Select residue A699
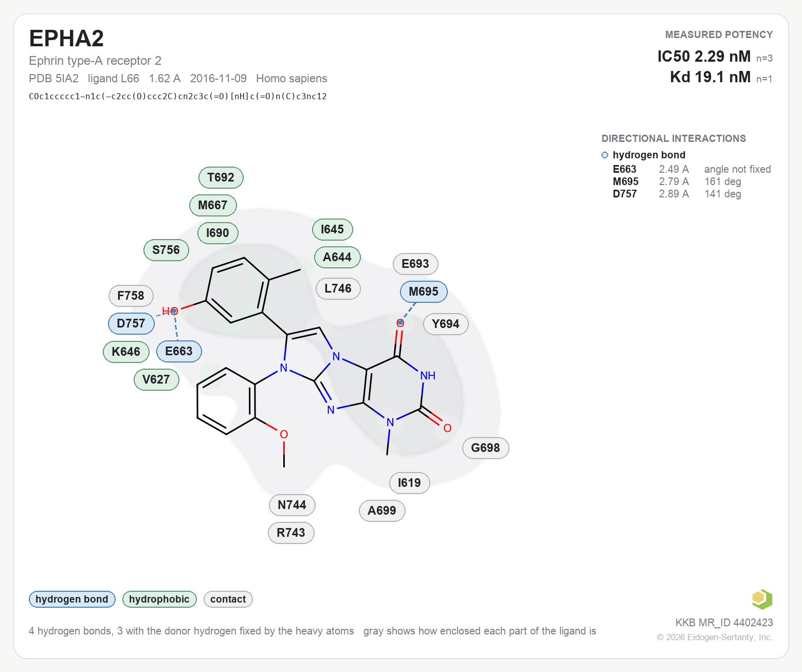 (x=382, y=511)
